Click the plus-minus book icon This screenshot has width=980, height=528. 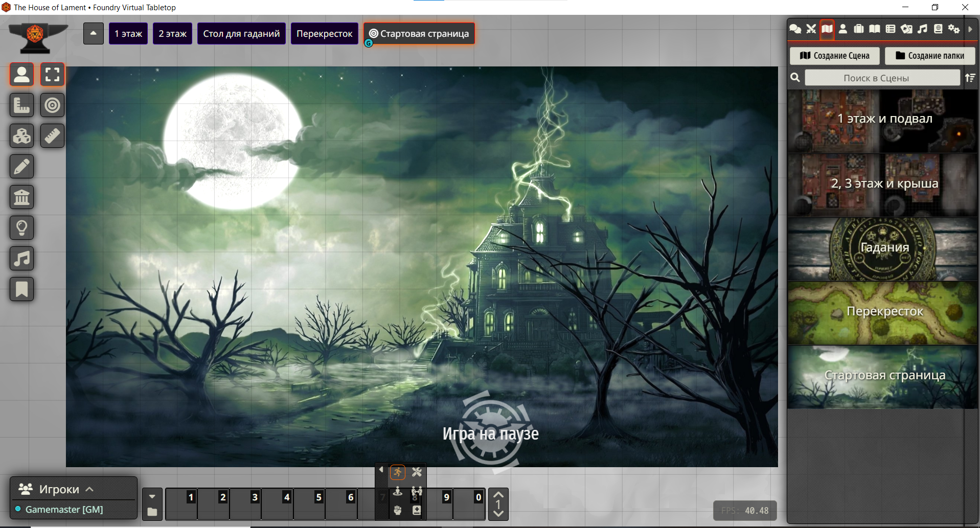(x=417, y=510)
